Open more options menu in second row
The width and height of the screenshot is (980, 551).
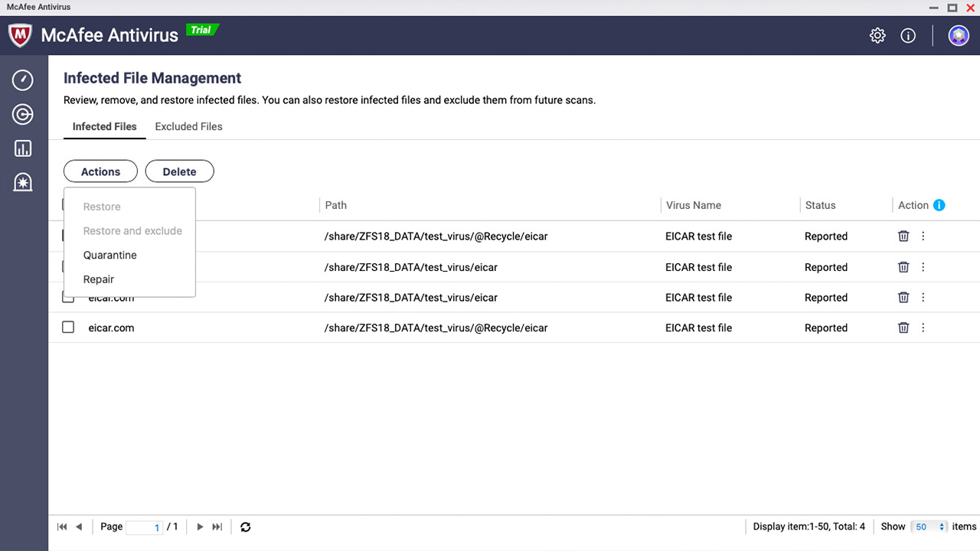click(923, 267)
